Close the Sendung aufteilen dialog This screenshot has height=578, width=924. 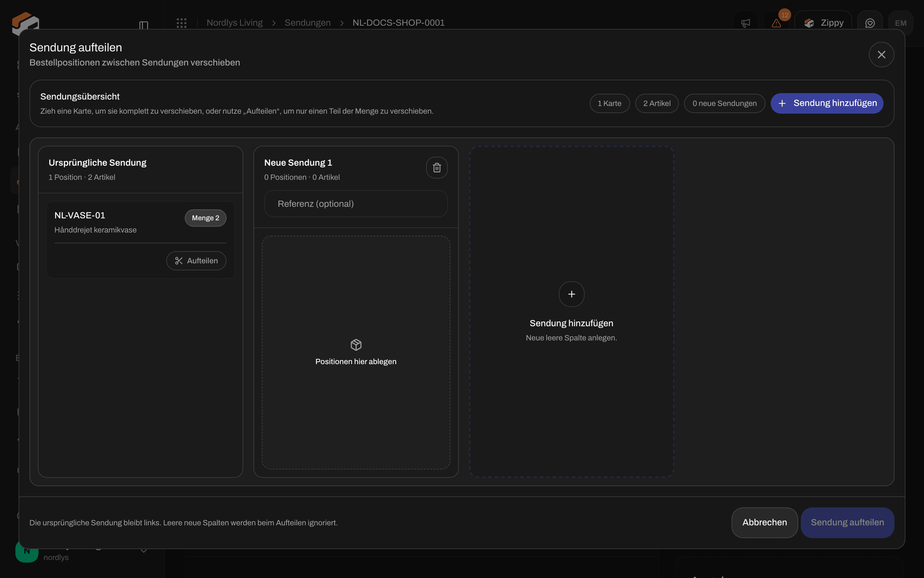click(x=881, y=55)
